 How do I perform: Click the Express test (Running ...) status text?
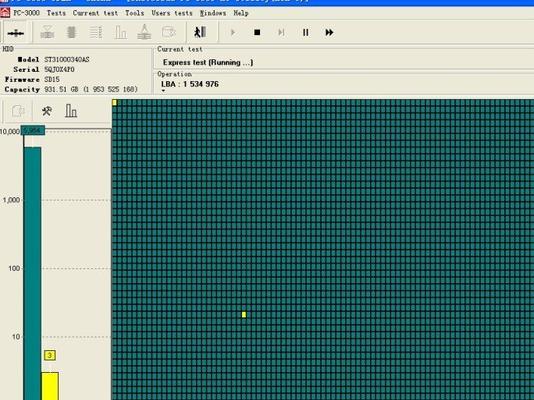pos(208,63)
